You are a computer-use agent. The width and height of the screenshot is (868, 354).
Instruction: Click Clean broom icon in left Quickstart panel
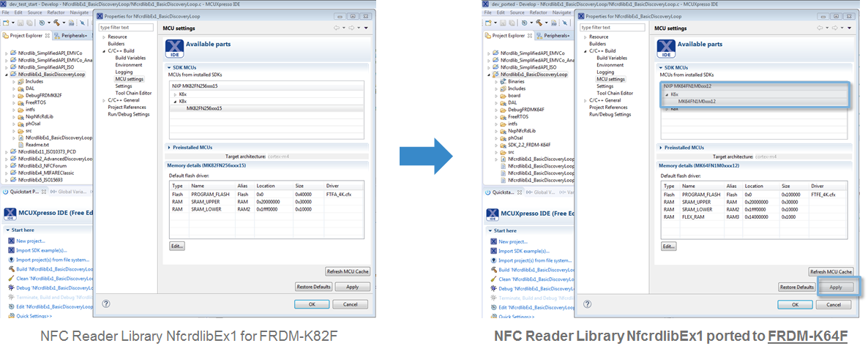12,278
